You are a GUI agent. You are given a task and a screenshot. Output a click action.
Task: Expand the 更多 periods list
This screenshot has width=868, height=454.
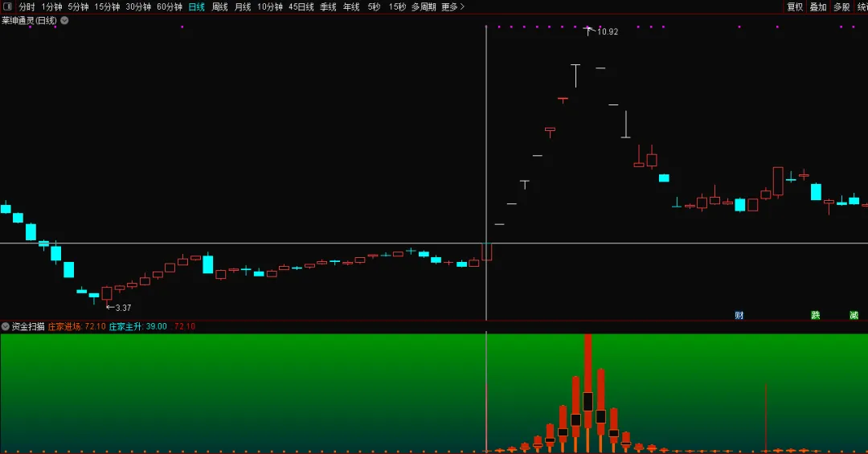[452, 7]
